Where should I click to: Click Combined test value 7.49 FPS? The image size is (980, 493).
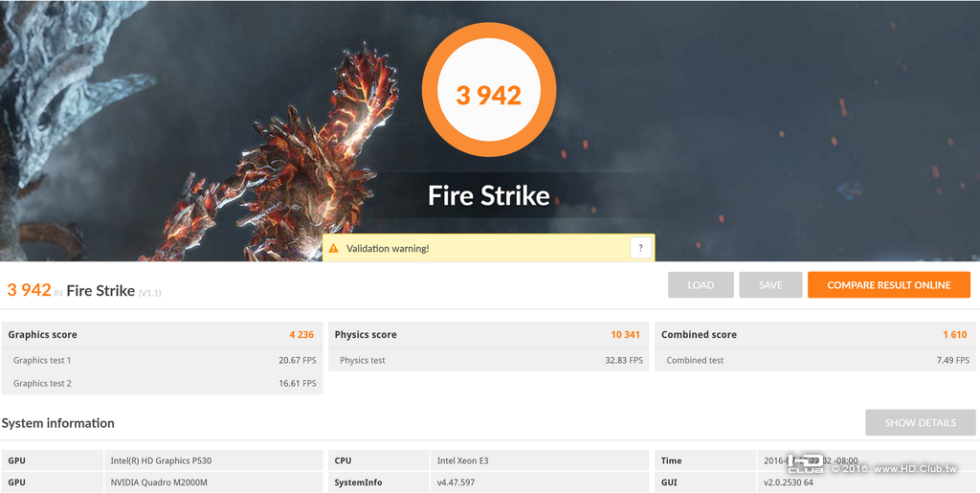point(953,361)
